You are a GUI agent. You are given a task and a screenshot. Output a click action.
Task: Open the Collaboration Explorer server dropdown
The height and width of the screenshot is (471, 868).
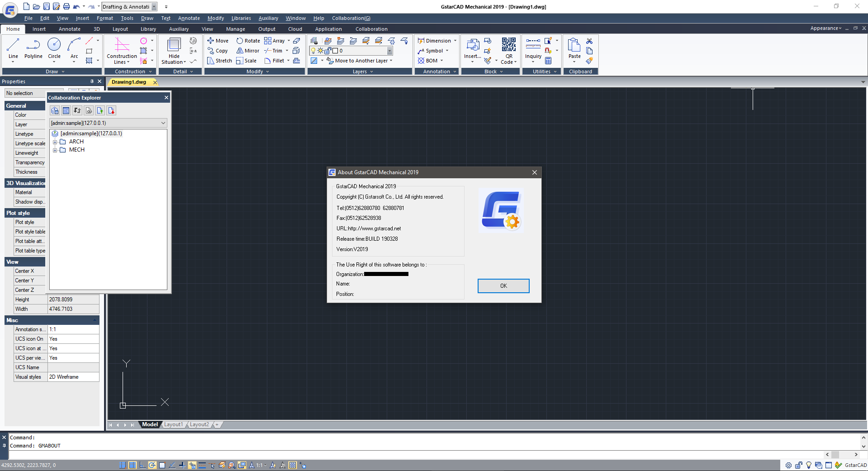(163, 123)
